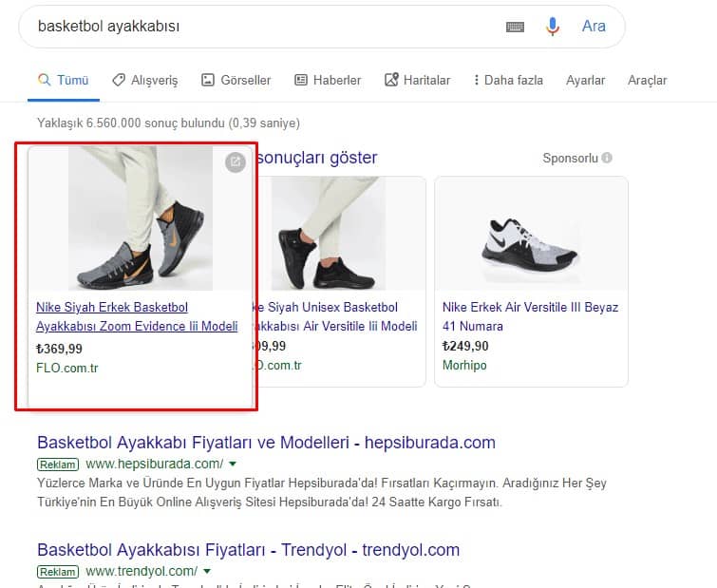Switch to the Alışveriş tab
Viewport: 717px width, 588px height.
pyautogui.click(x=144, y=81)
